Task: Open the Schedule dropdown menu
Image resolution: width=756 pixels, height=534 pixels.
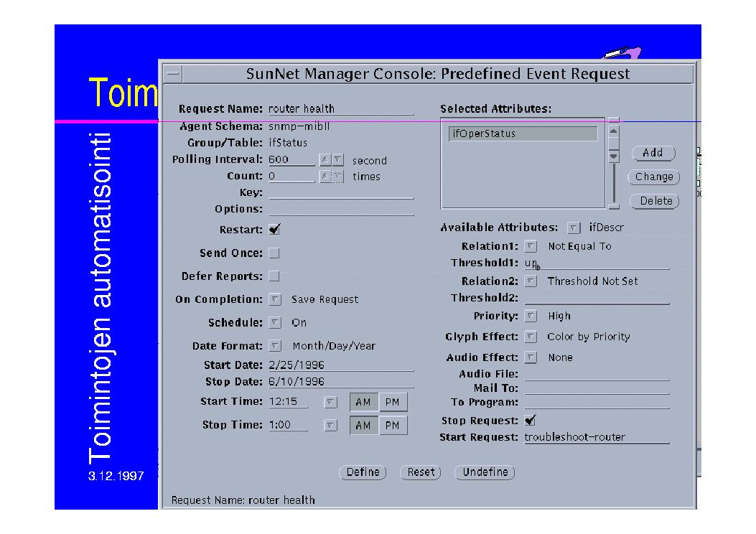Action: click(275, 322)
